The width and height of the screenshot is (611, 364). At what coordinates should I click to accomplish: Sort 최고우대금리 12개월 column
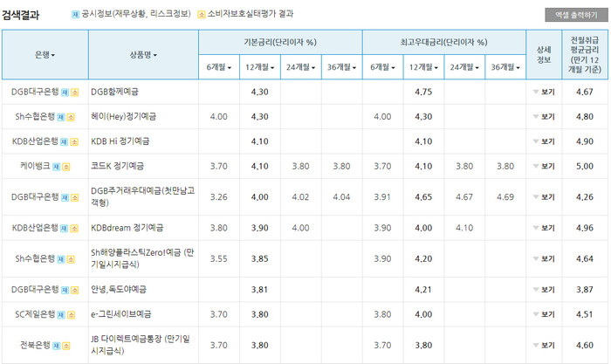423,67
